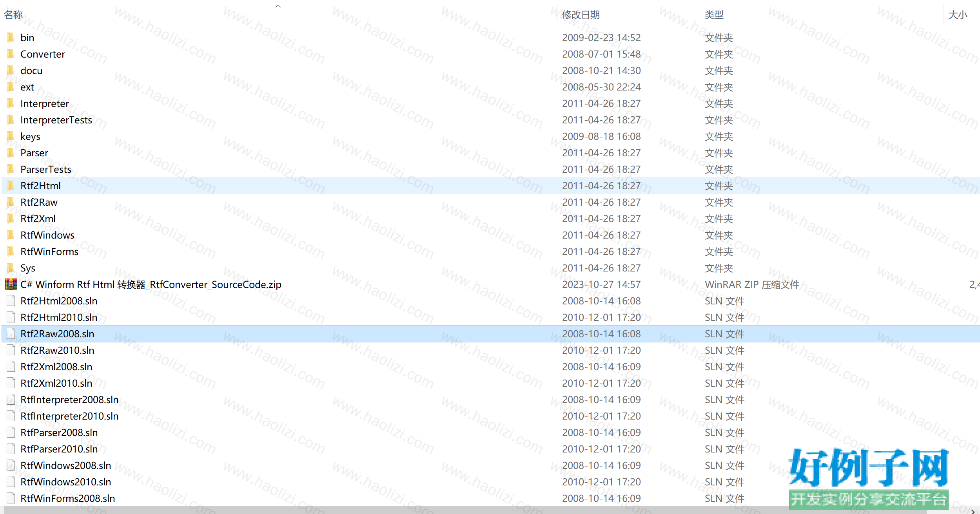The image size is (980, 514).
Task: Click the Rtf2Xml2008.sln file icon
Action: [11, 367]
